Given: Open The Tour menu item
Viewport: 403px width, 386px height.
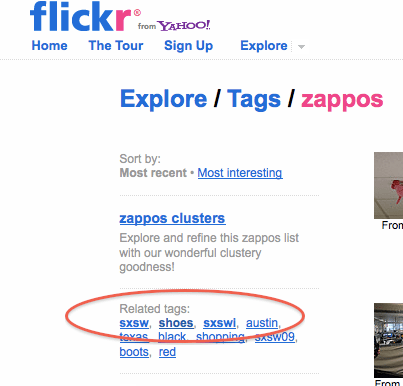Looking at the screenshot, I should tap(116, 46).
